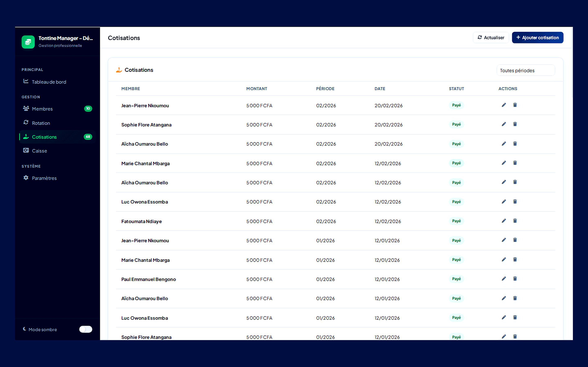Navigate to Caisse in the sidebar
Image resolution: width=588 pixels, height=367 pixels.
coord(39,150)
